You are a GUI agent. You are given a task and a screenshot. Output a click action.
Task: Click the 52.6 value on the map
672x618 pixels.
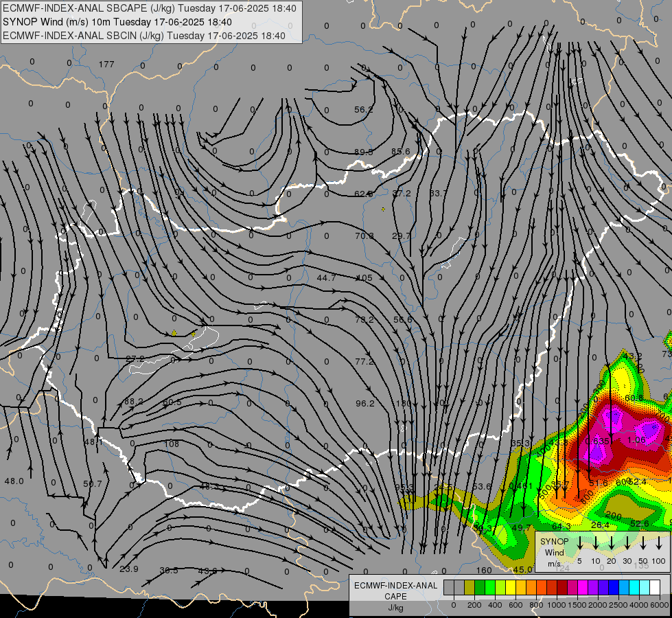pyautogui.click(x=640, y=524)
